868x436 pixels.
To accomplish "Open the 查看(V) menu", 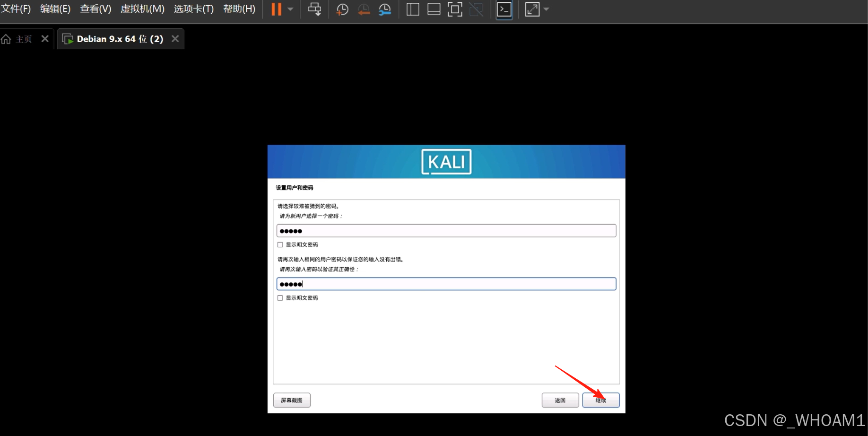I will pyautogui.click(x=95, y=9).
